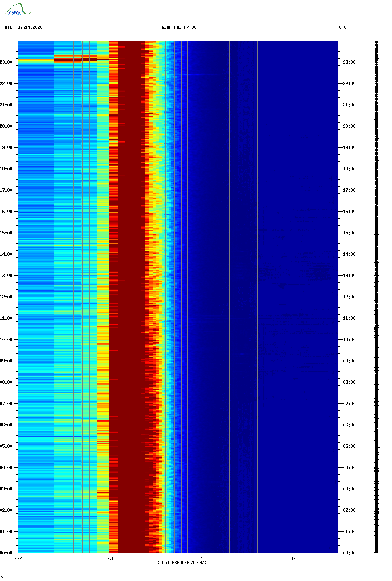Click the top-right UTC label

coord(343,27)
